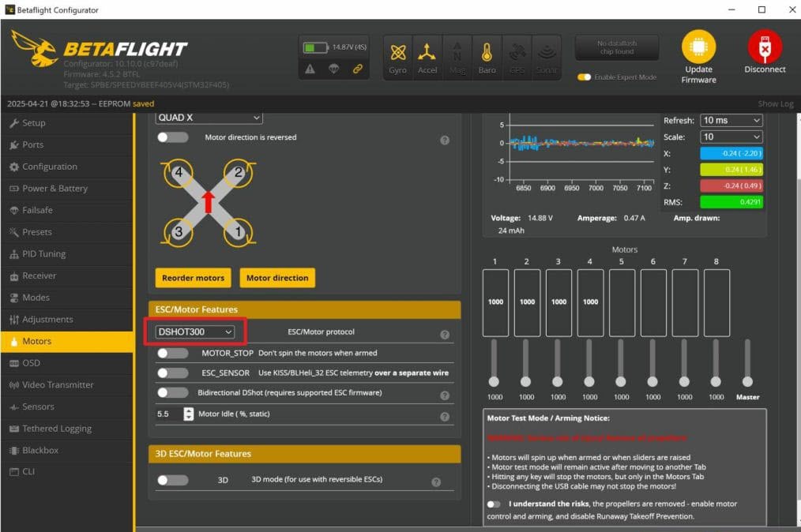This screenshot has width=801, height=532.
Task: Click help icon for Motor Idle
Action: click(x=445, y=417)
